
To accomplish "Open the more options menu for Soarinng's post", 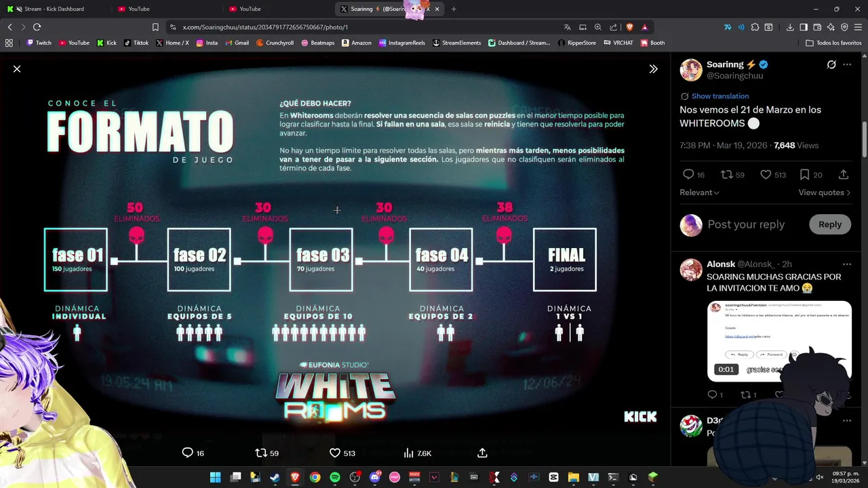I will 847,64.
